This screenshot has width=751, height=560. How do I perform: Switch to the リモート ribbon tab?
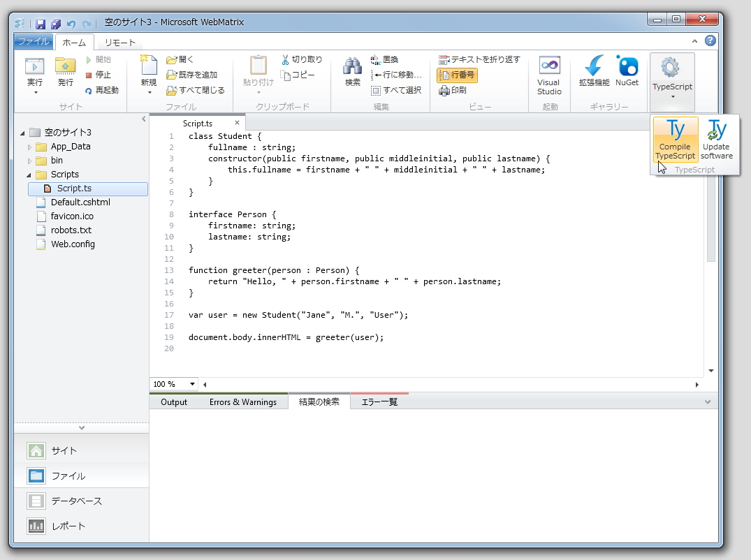[119, 43]
